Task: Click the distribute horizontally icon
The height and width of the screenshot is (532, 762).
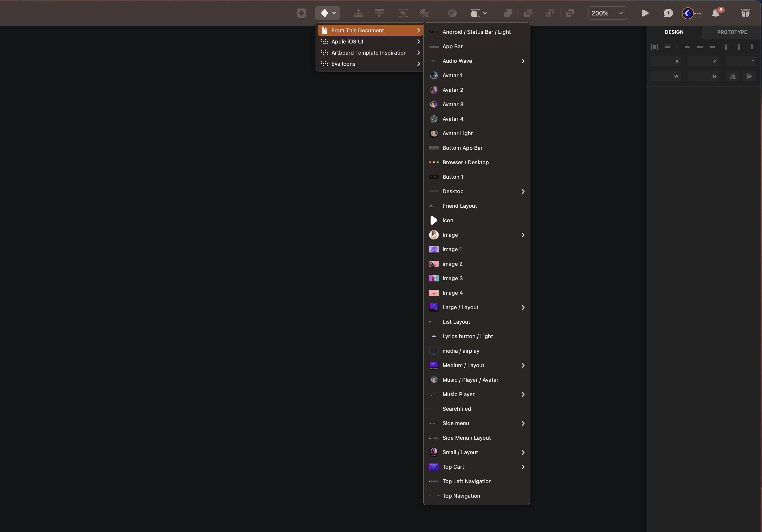Action: (x=654, y=47)
